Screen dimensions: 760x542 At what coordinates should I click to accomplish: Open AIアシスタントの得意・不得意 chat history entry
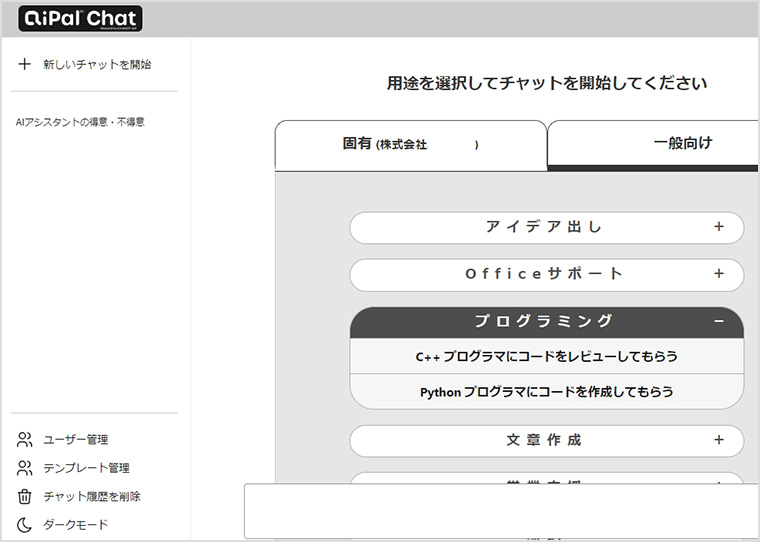click(80, 122)
